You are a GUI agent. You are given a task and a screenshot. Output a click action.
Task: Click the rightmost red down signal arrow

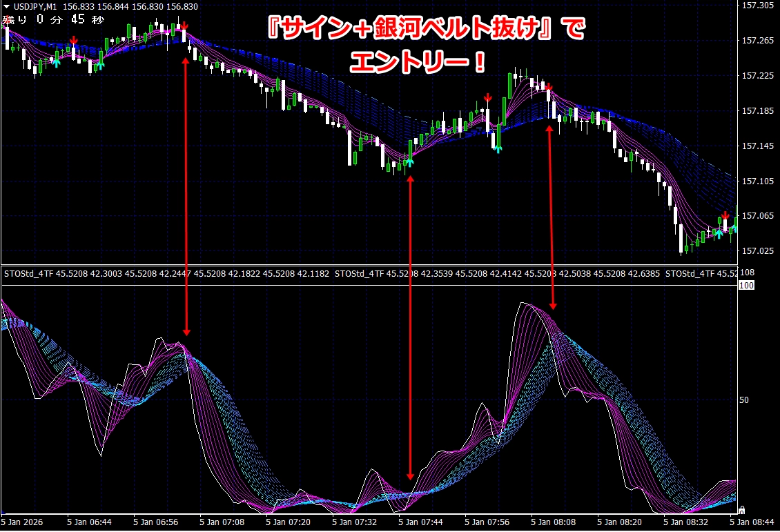click(x=725, y=215)
